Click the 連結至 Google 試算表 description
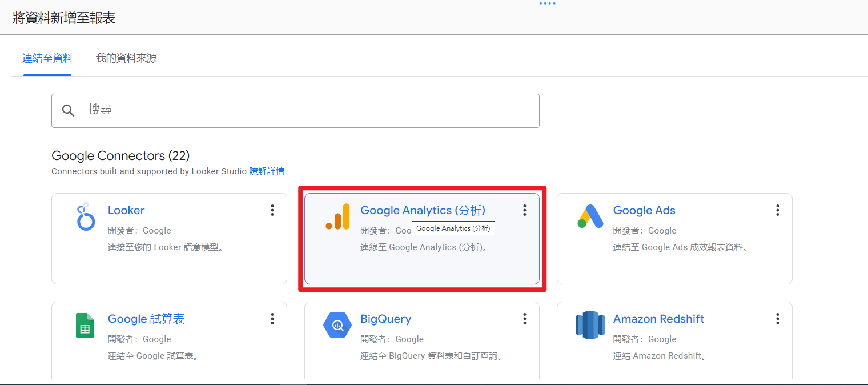Viewport: 868px width, 385px height. pyautogui.click(x=153, y=356)
